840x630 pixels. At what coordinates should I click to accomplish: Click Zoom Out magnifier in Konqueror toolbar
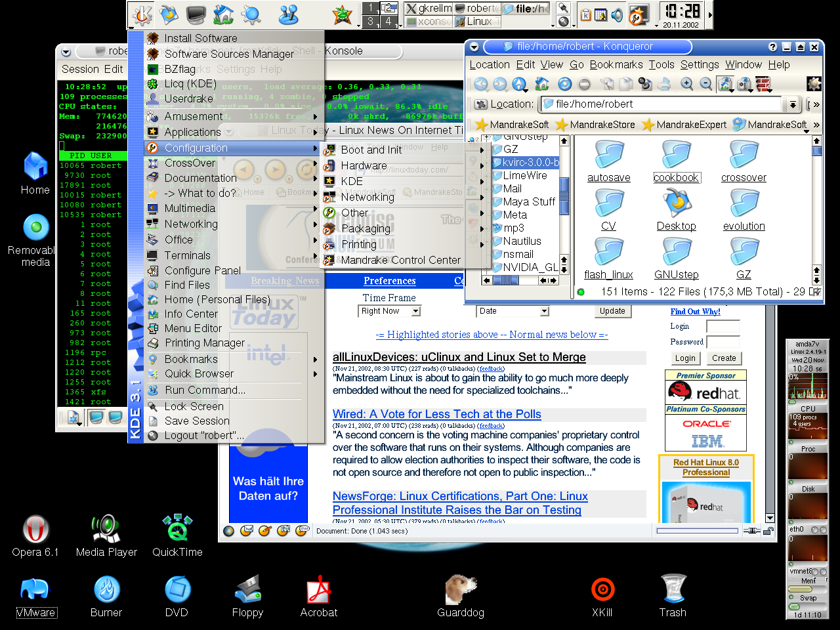pyautogui.click(x=705, y=84)
